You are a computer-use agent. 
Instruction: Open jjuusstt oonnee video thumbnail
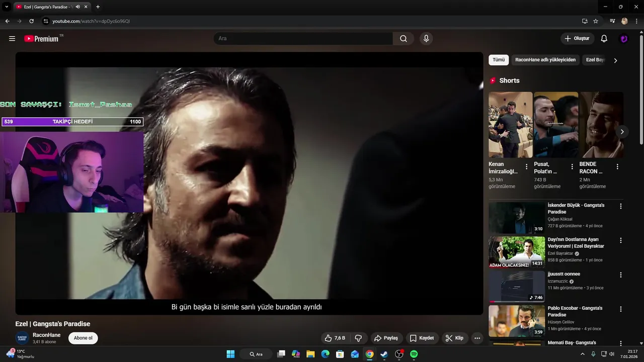(517, 287)
